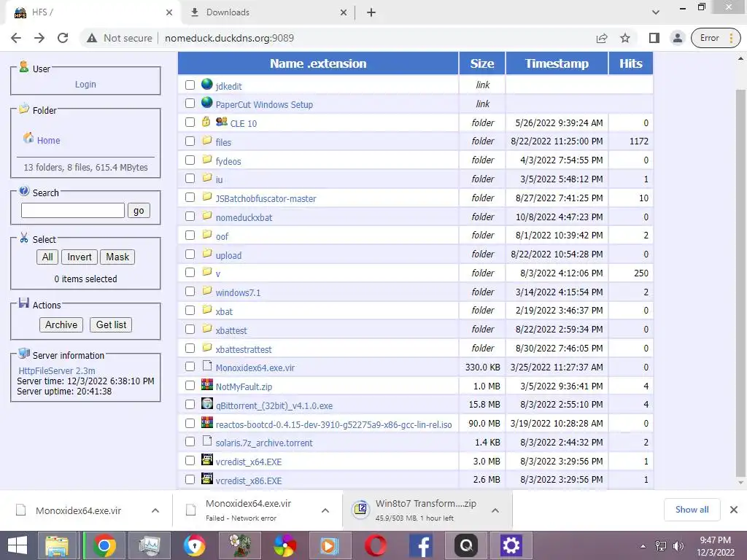
Task: Click the address bar URL
Action: (229, 38)
